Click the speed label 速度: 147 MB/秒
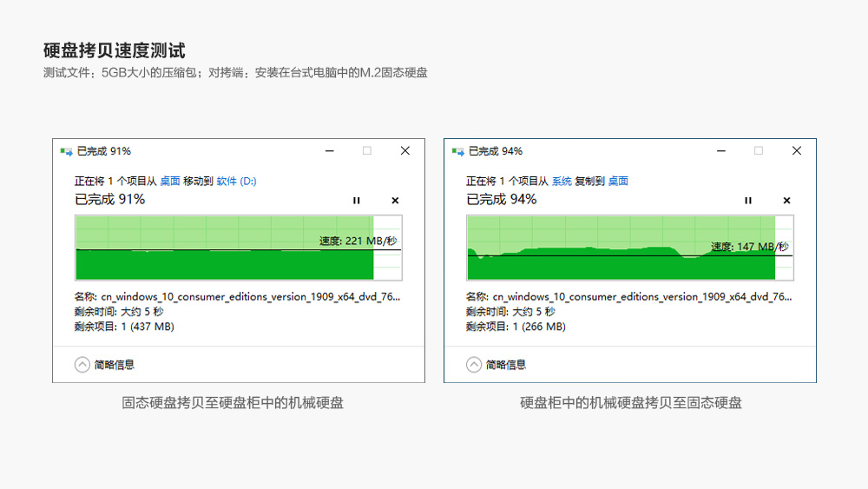Image resolution: width=868 pixels, height=489 pixels. tap(750, 247)
